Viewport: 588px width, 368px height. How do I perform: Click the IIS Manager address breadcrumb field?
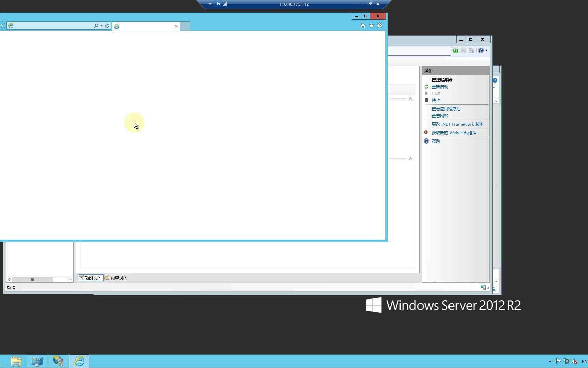pyautogui.click(x=419, y=51)
